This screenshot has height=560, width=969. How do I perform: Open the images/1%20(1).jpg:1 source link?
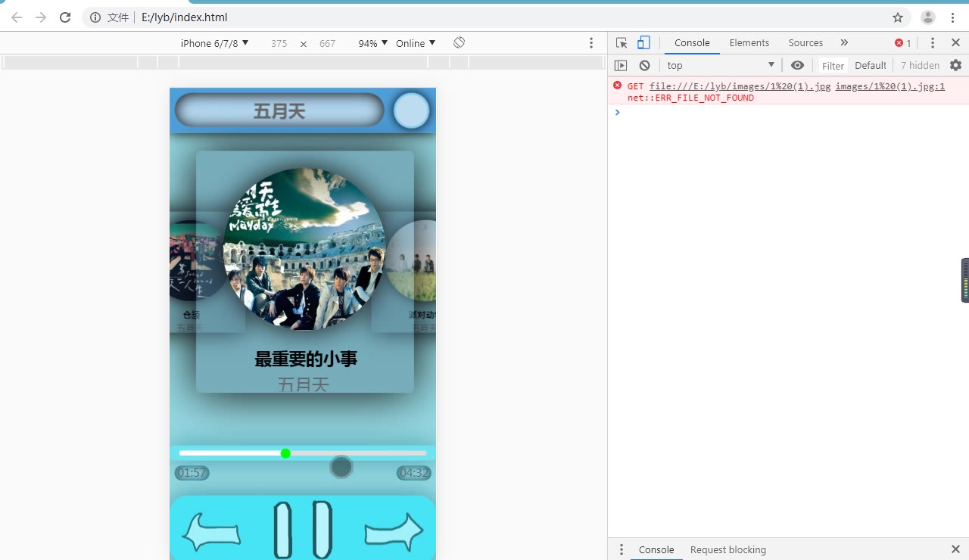[x=890, y=86]
